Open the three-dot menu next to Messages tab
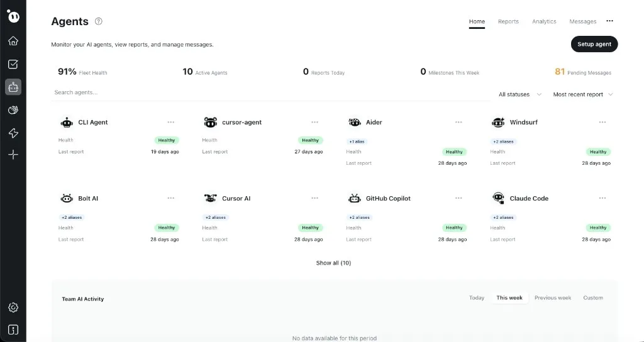This screenshot has height=342, width=644. pos(609,21)
